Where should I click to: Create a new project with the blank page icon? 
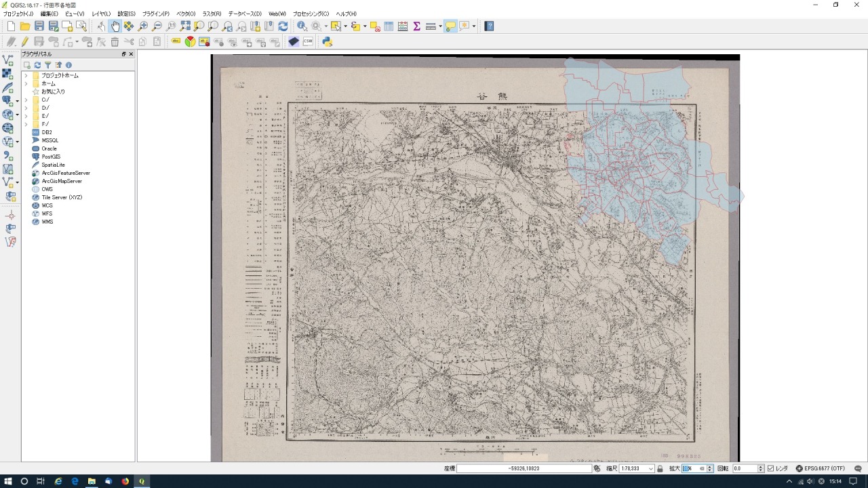pos(11,26)
